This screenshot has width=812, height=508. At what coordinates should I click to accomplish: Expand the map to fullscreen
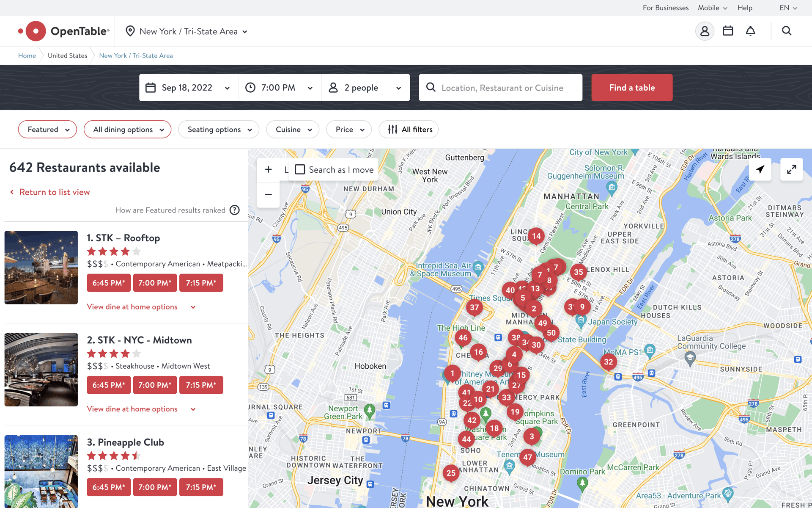point(791,169)
